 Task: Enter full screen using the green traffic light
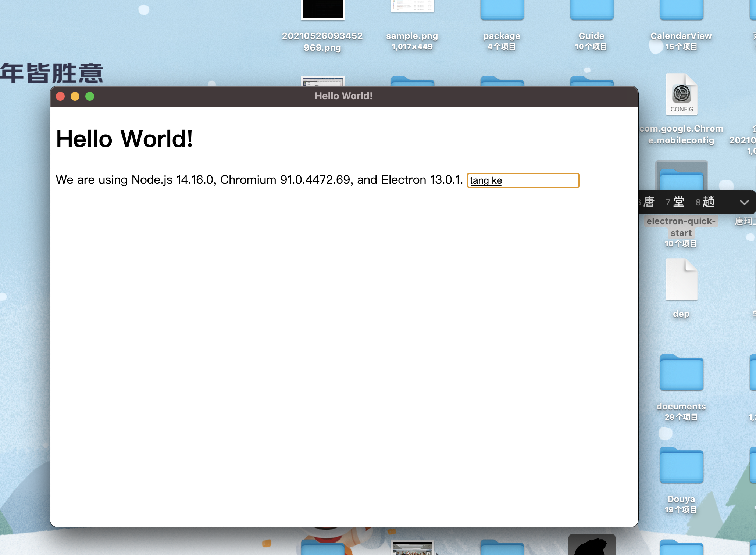[x=90, y=96]
